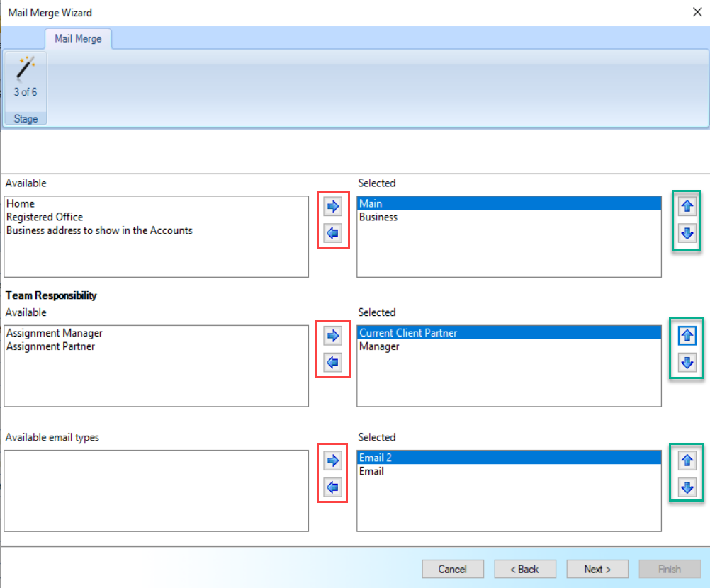710x588 pixels.
Task: Proceed with the Next button
Action: click(597, 569)
